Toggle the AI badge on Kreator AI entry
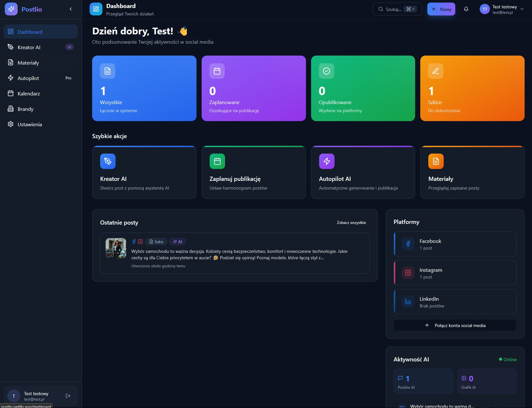This screenshot has width=532, height=408. click(x=69, y=47)
